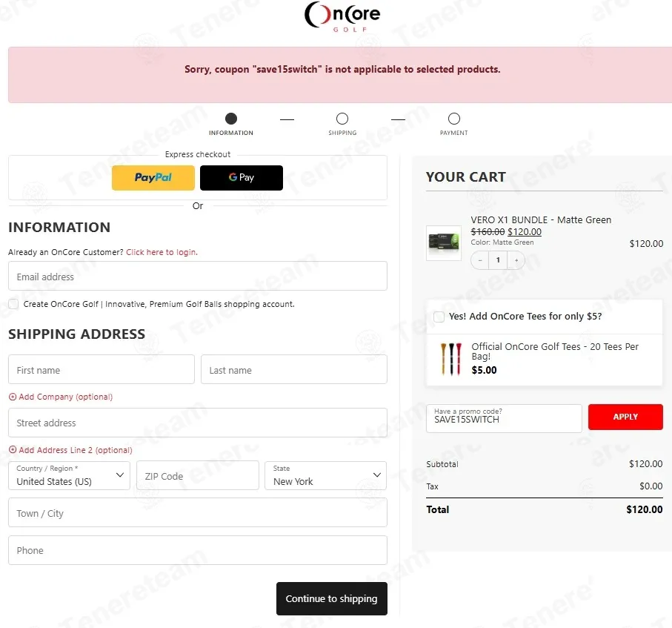Select the Information step circle

pos(231,119)
